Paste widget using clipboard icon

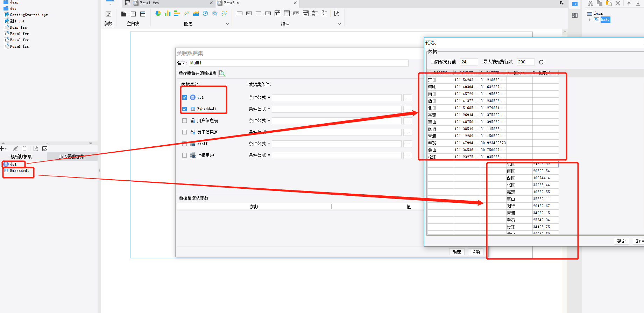[609, 3]
